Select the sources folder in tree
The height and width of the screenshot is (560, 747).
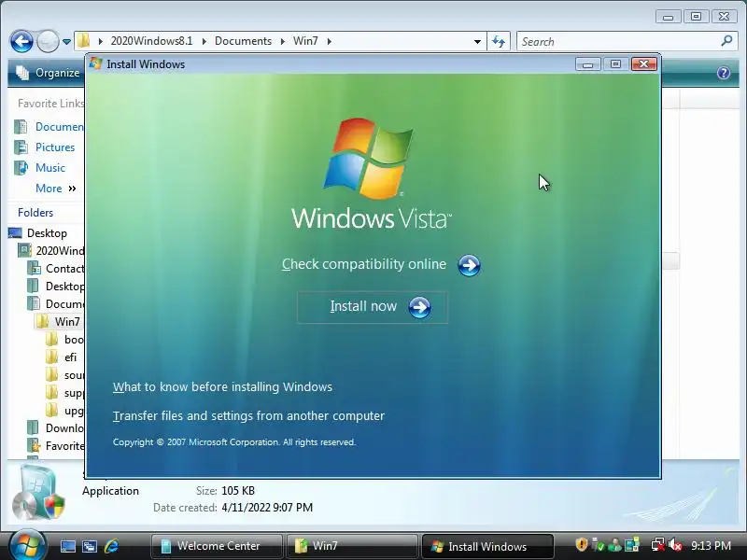(65, 375)
